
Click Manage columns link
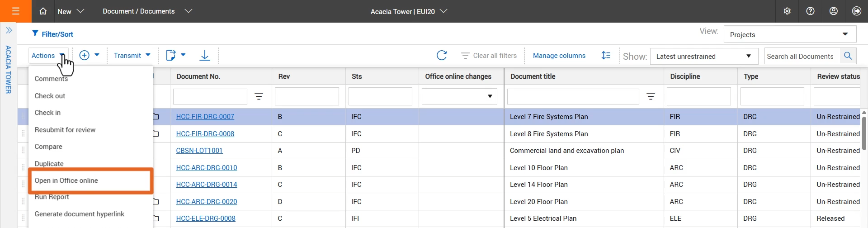click(559, 55)
